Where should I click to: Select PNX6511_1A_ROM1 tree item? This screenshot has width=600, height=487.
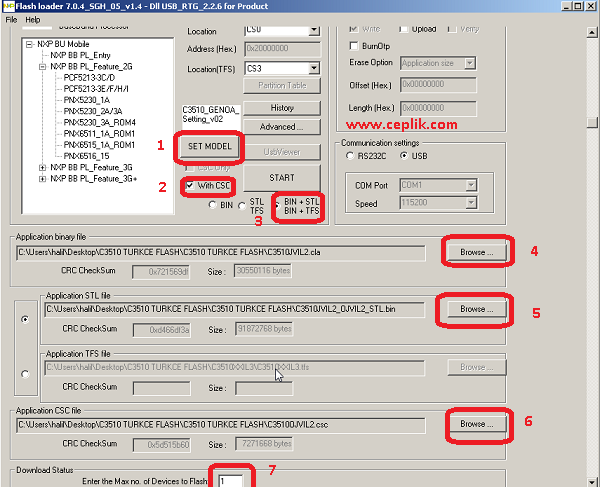coord(99,134)
